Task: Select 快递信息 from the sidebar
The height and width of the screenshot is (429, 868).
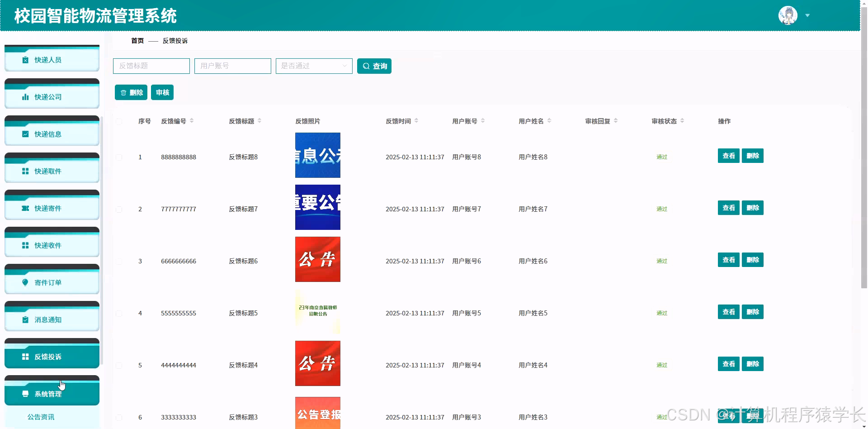Action: click(x=52, y=134)
